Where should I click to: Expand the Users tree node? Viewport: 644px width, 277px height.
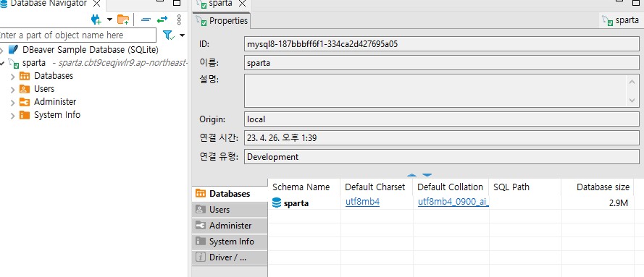[x=13, y=90]
